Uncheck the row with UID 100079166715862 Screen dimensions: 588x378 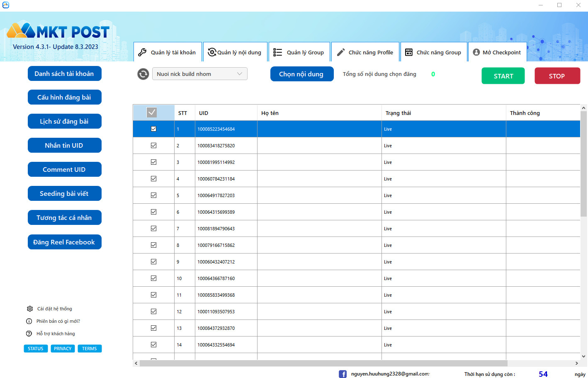153,245
